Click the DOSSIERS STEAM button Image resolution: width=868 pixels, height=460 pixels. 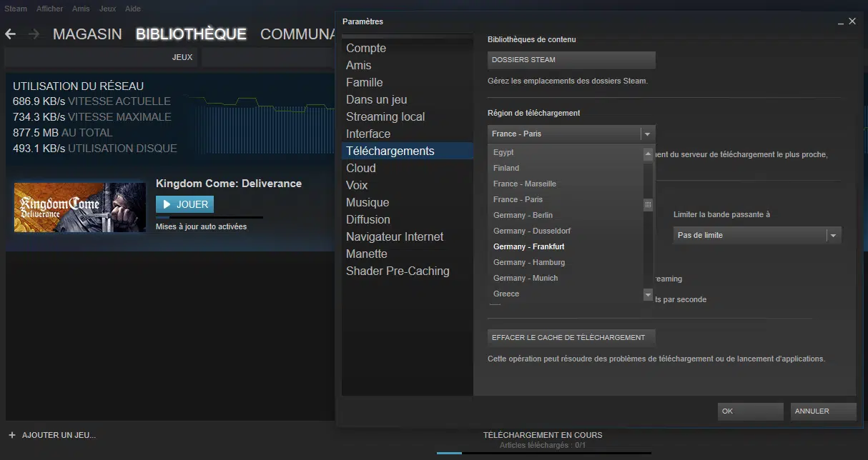(x=571, y=60)
